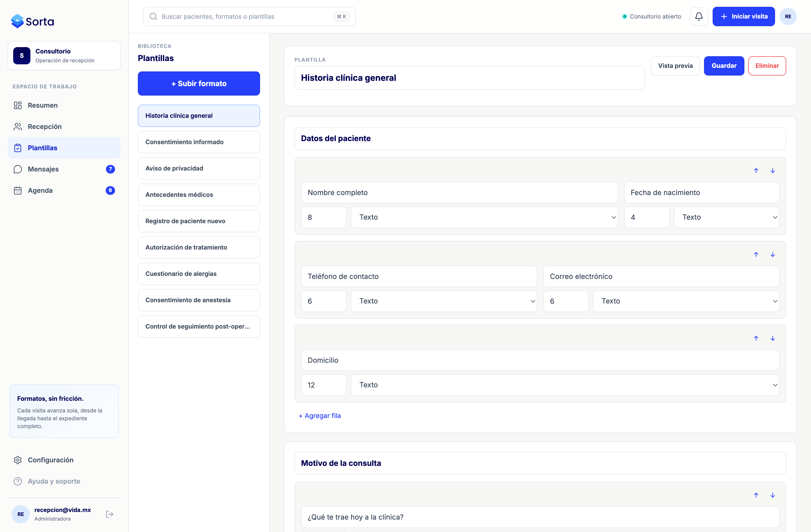Open the Fecha de nacimiento type dropdown

point(727,217)
